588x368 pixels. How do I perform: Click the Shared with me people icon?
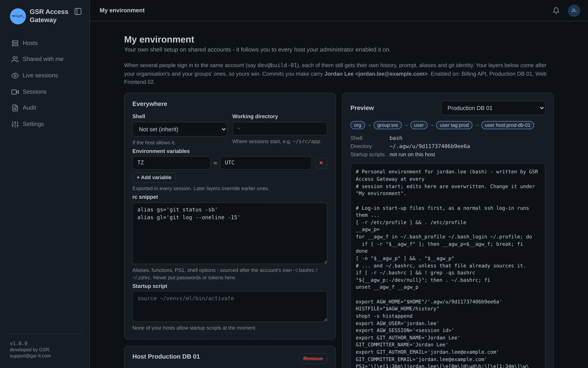tap(15, 59)
